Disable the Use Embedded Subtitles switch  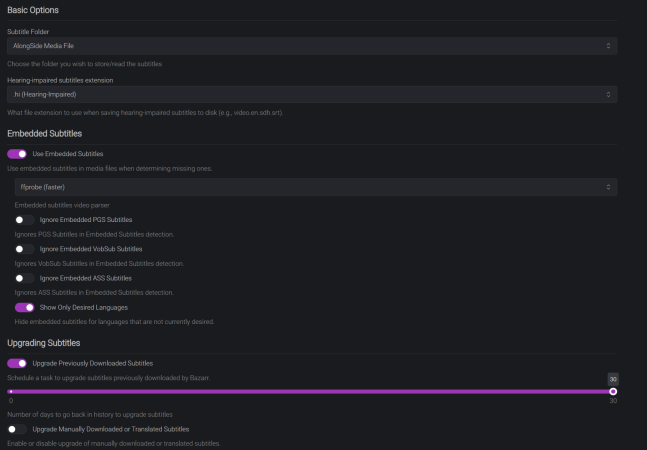[17, 154]
